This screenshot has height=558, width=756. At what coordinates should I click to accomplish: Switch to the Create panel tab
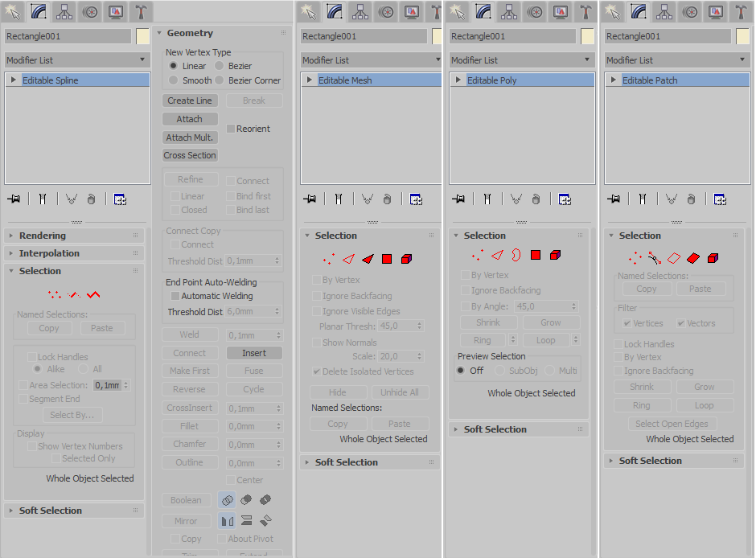point(12,11)
